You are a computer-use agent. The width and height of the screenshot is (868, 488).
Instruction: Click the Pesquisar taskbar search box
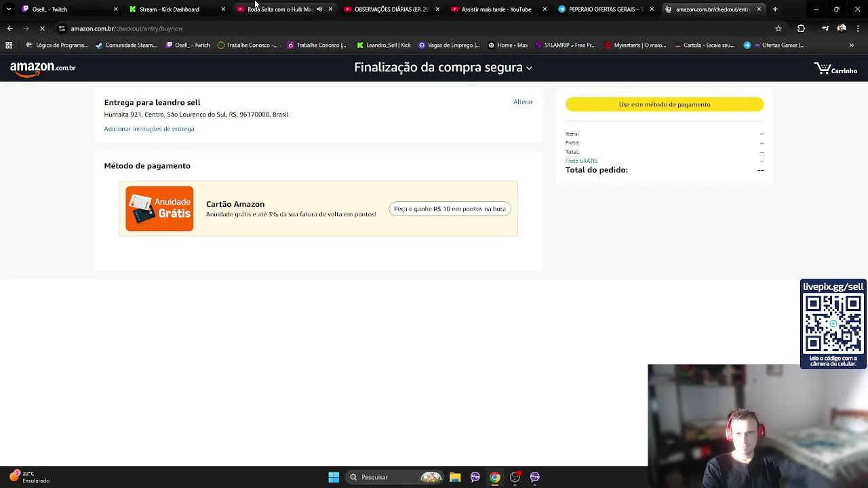click(395, 477)
